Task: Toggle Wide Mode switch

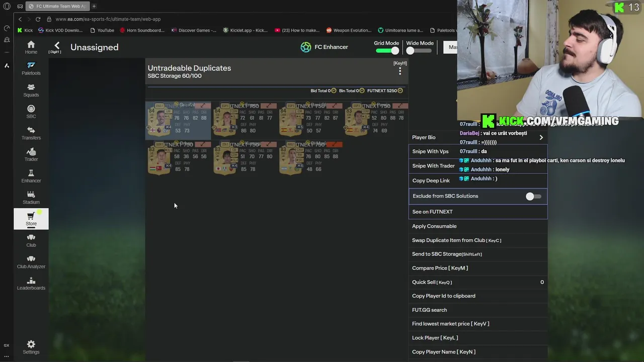Action: coord(419,51)
